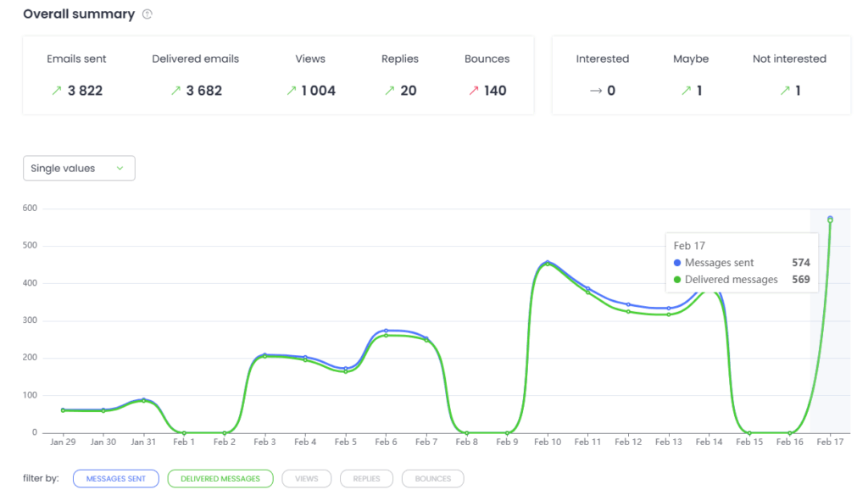Enable the Replies filter chip
Screen dimensions: 868x501
pyautogui.click(x=367, y=479)
